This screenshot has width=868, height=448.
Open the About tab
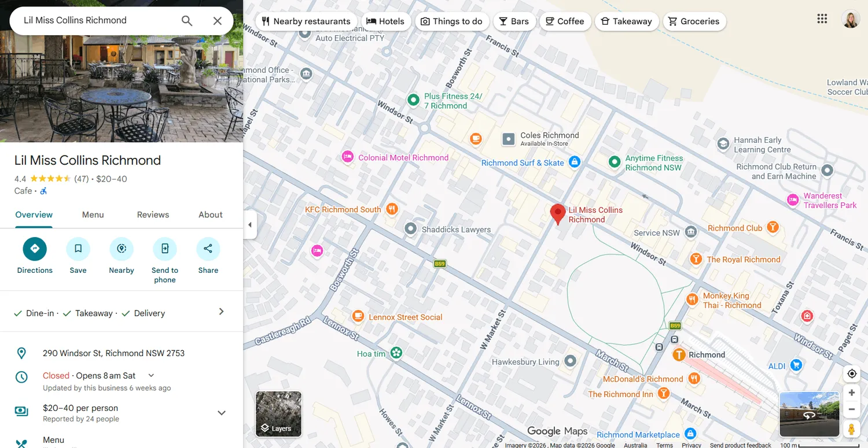tap(211, 214)
